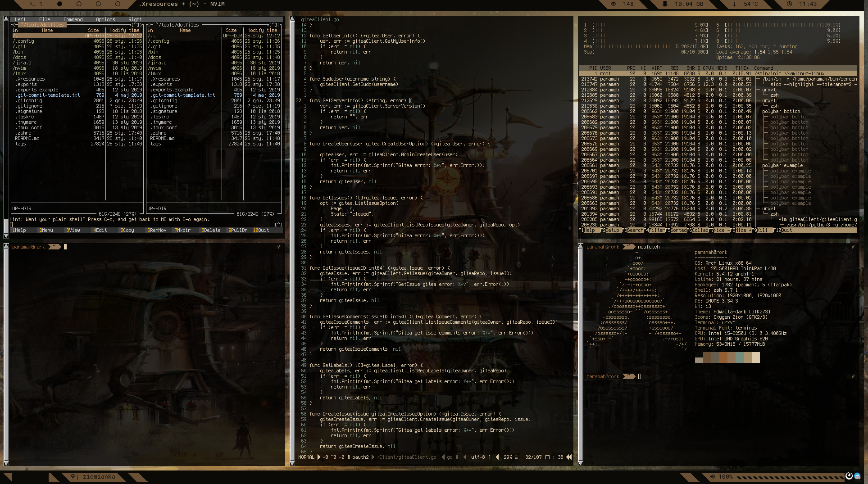Click scroll-down arrow of the nvim terminal
Viewport: 868px width, 484px height.
pyautogui.click(x=292, y=463)
